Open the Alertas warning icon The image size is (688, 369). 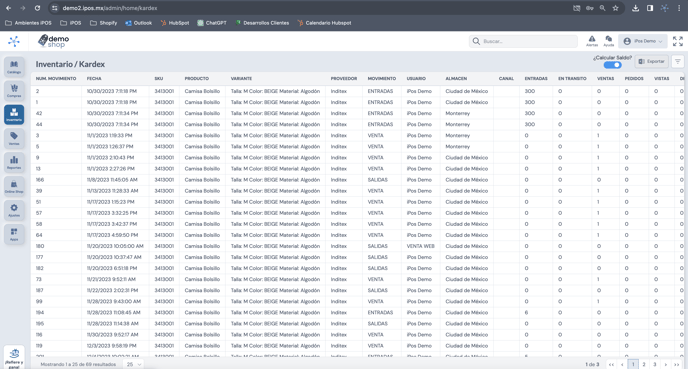pos(592,41)
